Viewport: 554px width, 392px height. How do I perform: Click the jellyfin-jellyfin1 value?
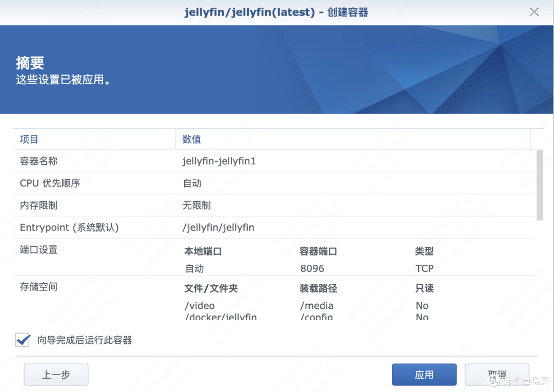219,161
